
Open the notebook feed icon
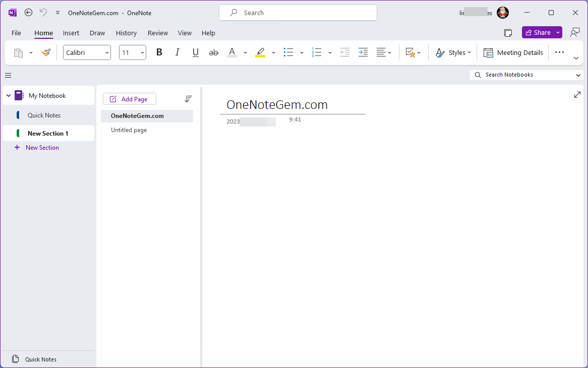(508, 33)
